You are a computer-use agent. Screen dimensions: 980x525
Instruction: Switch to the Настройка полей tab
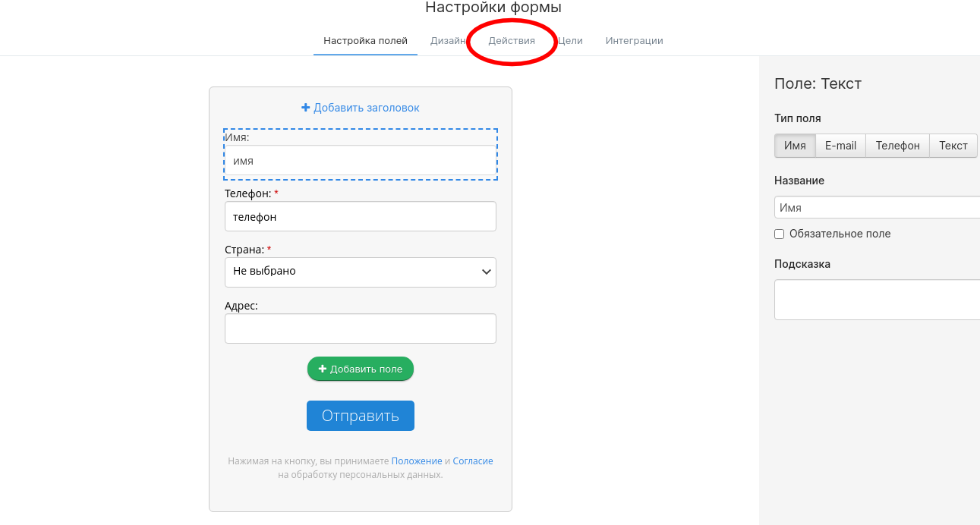coord(365,41)
